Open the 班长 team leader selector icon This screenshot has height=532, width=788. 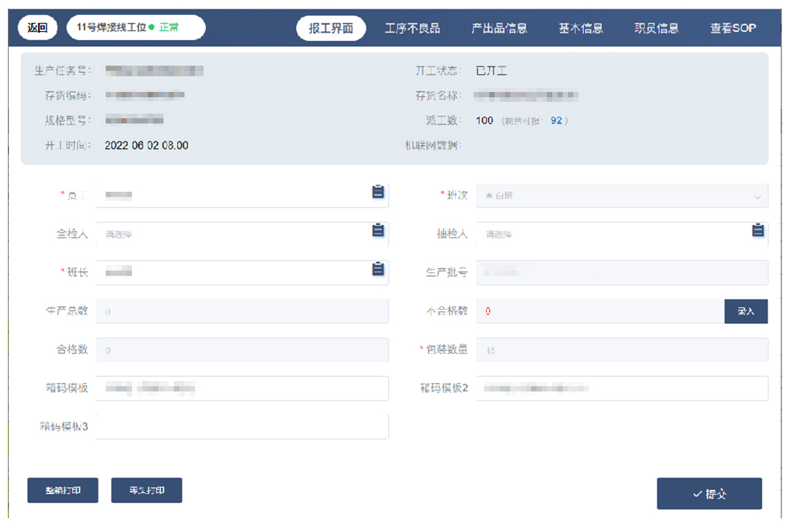(x=378, y=271)
